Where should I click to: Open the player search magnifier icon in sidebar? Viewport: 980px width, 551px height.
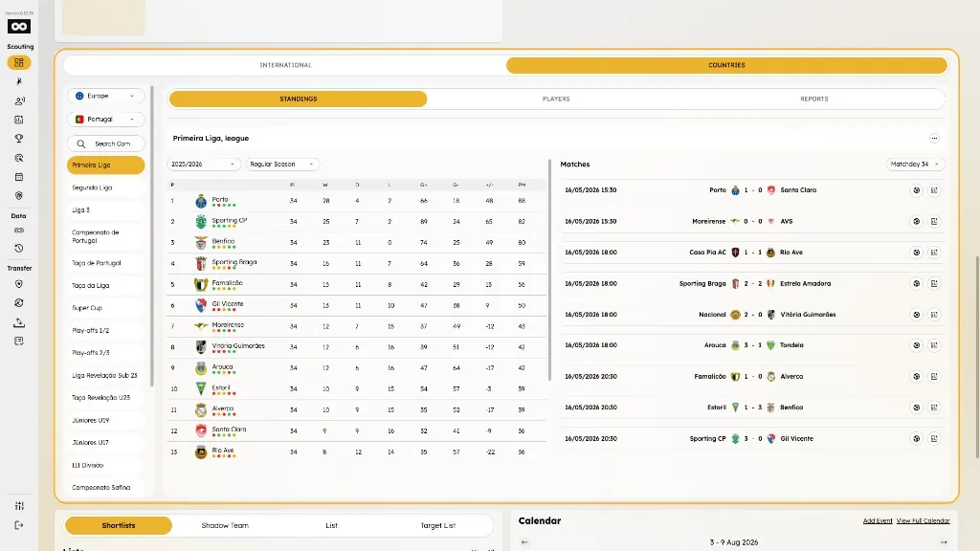coord(19,158)
